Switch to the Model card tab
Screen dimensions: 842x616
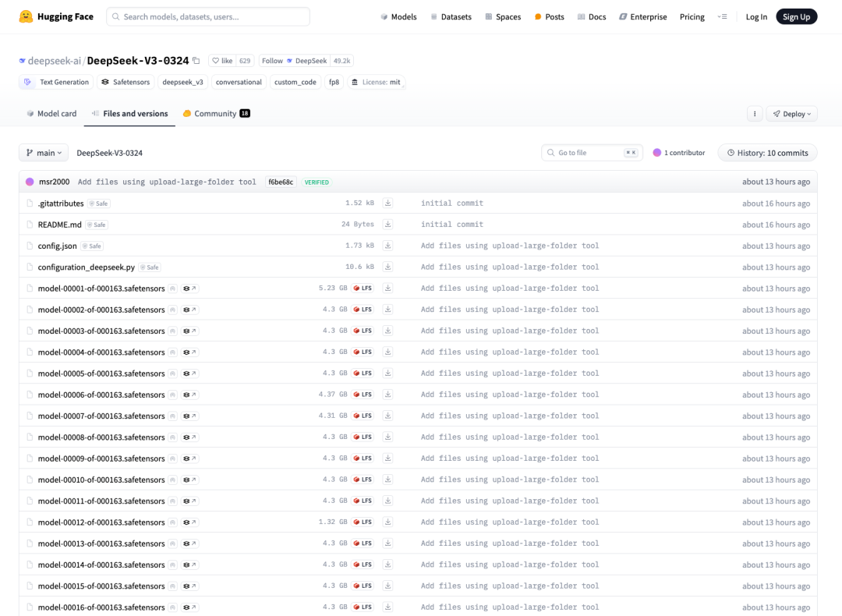tap(51, 113)
